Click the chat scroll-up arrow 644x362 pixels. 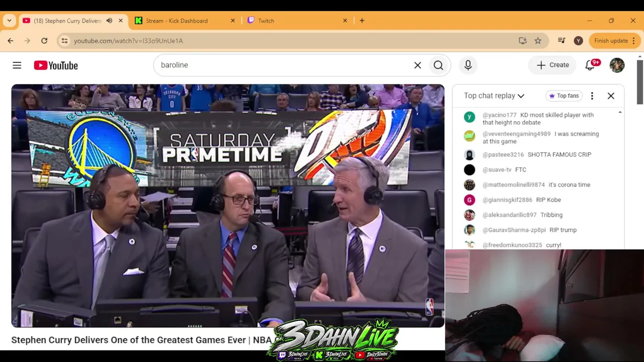(620, 112)
